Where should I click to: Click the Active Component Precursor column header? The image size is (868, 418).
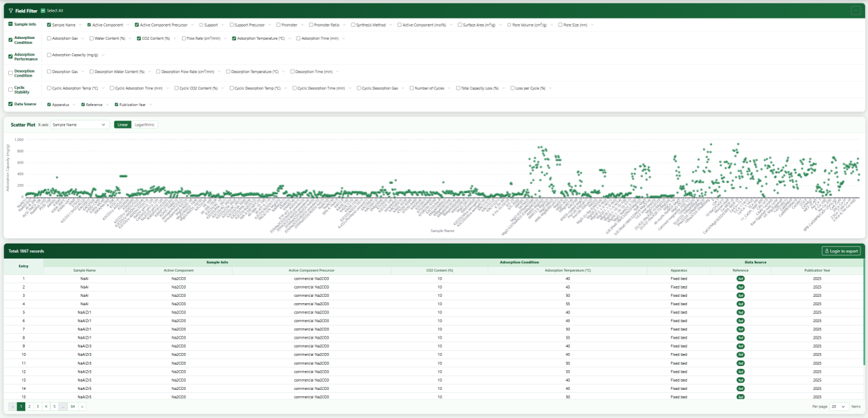tap(311, 270)
